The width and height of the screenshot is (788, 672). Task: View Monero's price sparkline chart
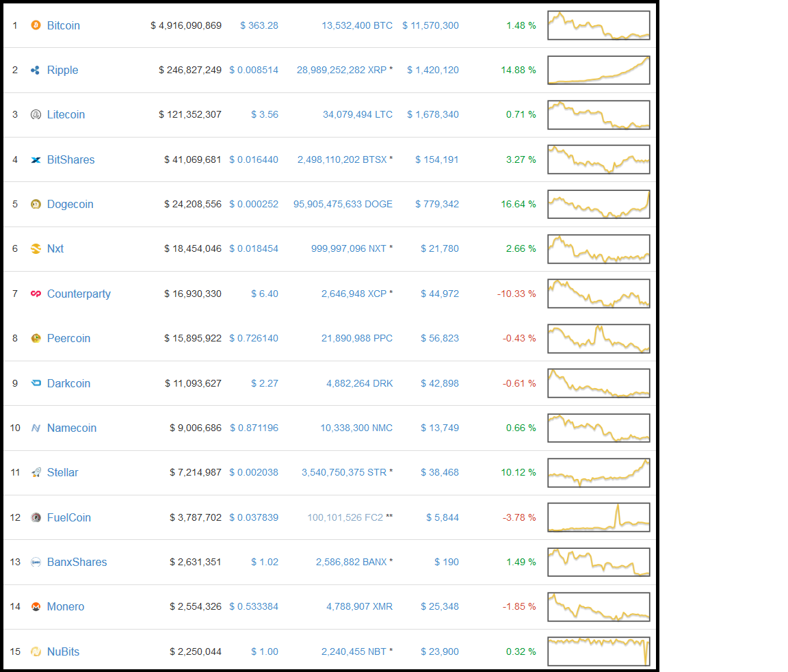click(x=599, y=607)
